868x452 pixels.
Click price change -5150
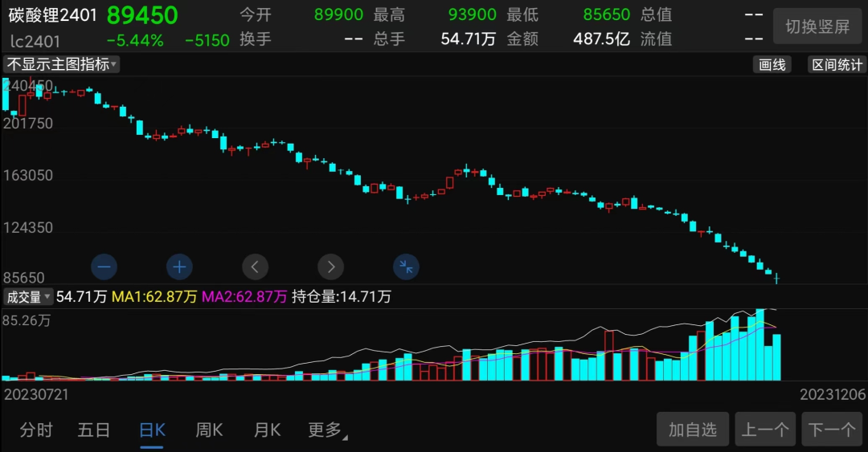coord(207,40)
